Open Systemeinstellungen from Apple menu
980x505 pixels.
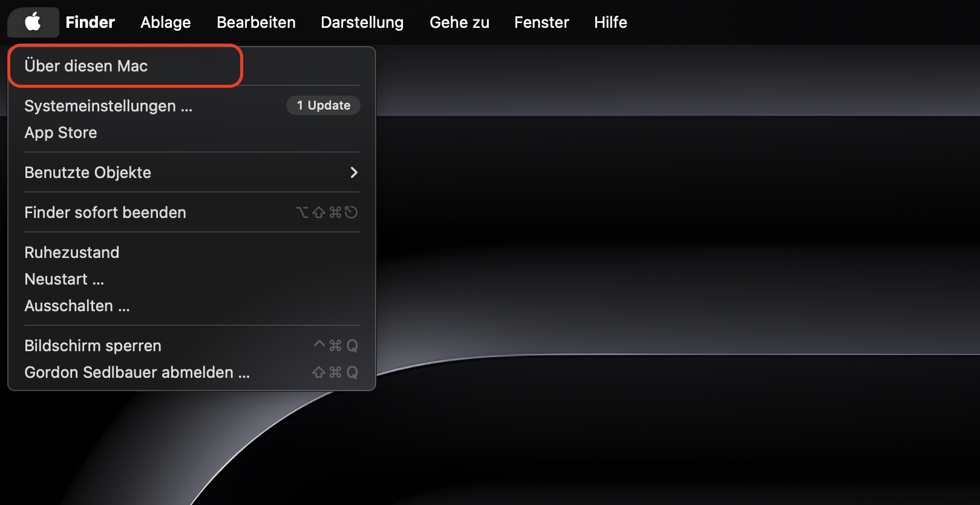(x=192, y=105)
